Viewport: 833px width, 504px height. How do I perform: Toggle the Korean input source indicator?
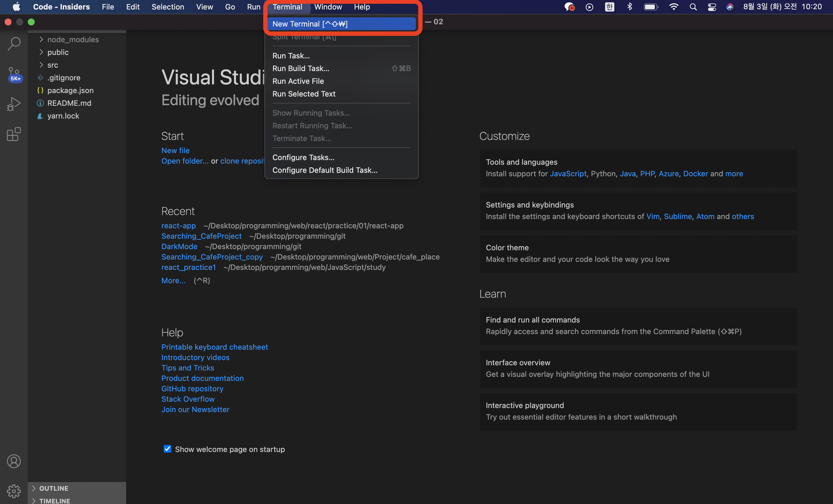point(609,7)
